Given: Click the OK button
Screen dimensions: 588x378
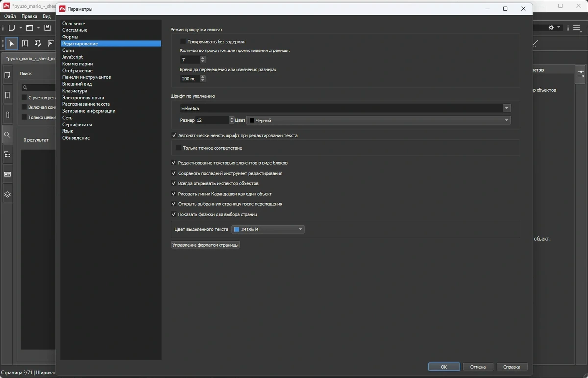Looking at the screenshot, I should 444,367.
